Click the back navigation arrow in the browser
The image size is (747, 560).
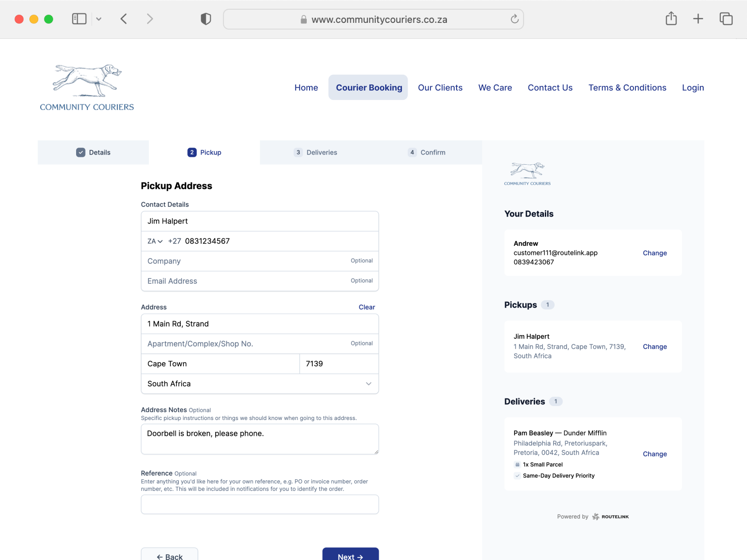[123, 19]
